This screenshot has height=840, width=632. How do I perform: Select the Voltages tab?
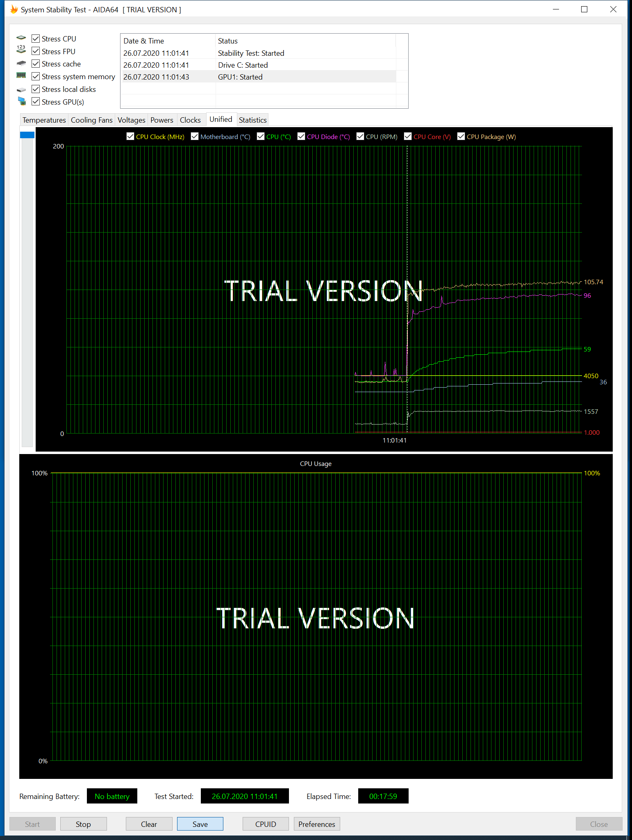click(131, 120)
